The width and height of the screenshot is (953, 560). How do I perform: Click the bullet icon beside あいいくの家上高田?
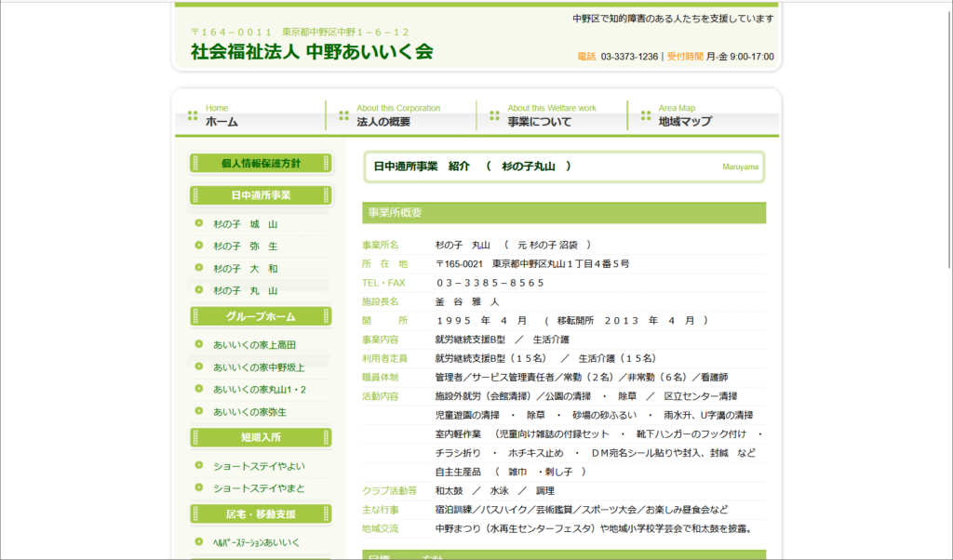pos(198,344)
